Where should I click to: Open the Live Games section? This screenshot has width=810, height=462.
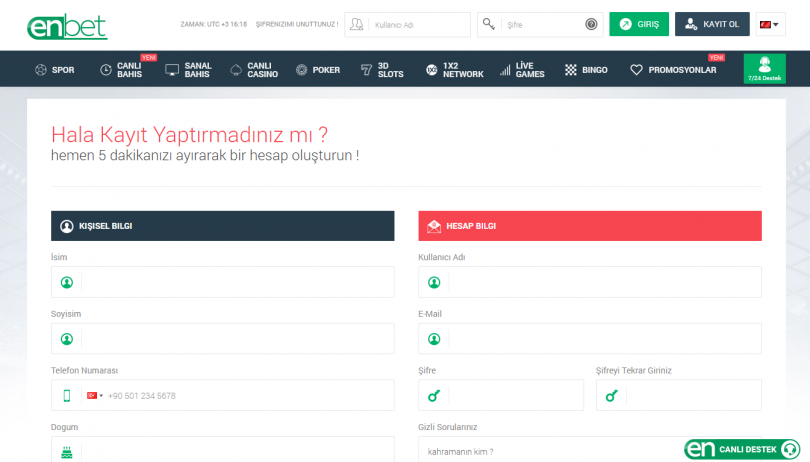click(522, 70)
